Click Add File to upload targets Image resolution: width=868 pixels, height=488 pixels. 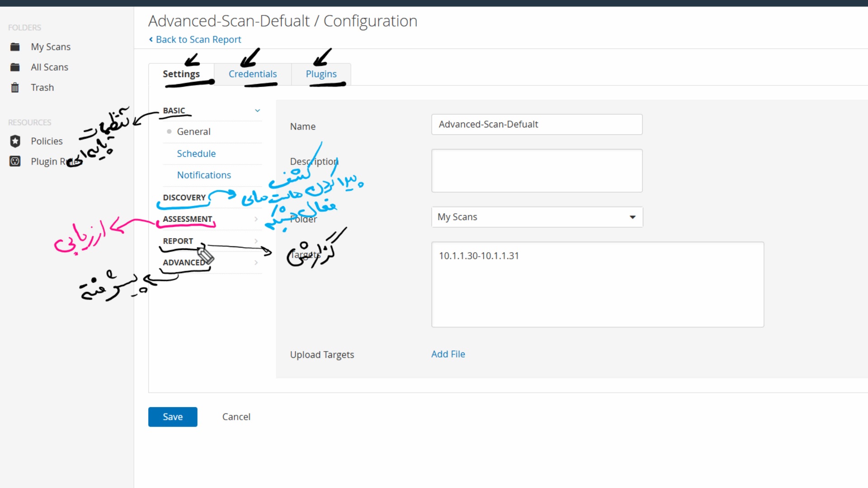pos(448,354)
